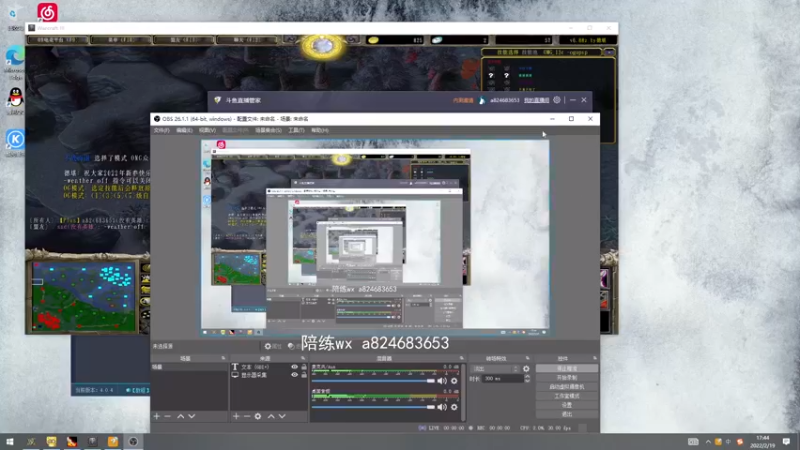
Task: Open source properties gear below sources list
Action: coord(258,416)
